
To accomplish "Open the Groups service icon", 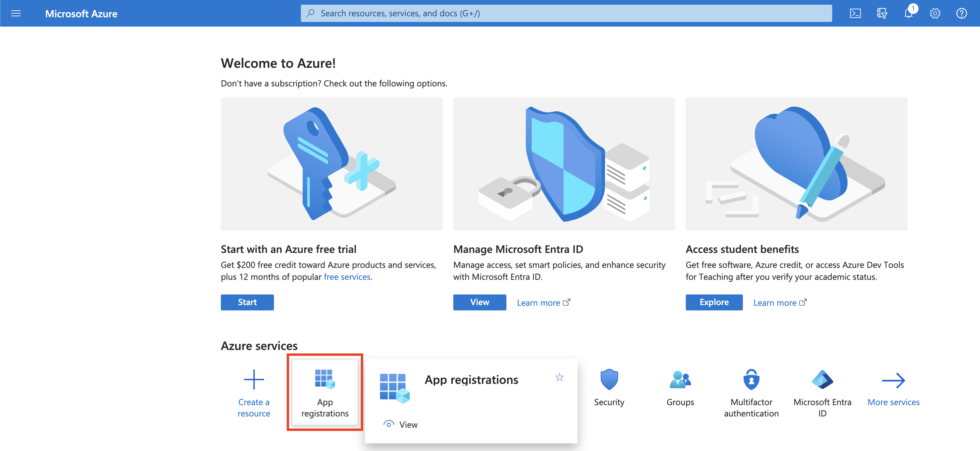I will pos(680,380).
